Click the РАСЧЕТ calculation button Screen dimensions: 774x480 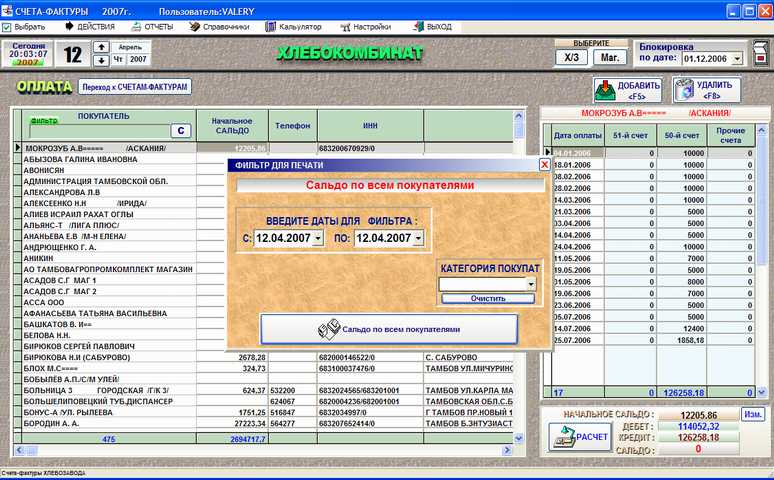pos(580,438)
